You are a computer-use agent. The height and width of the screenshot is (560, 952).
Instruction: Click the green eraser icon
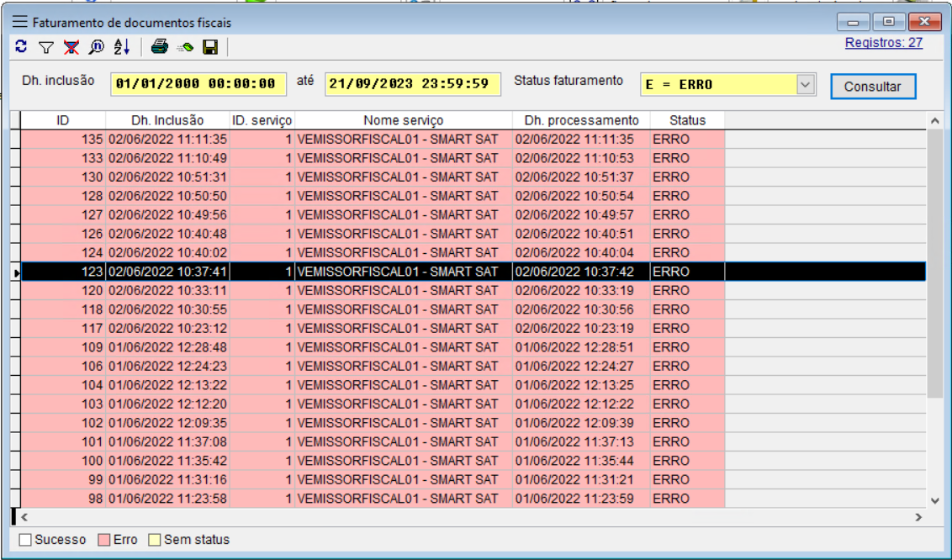[185, 48]
